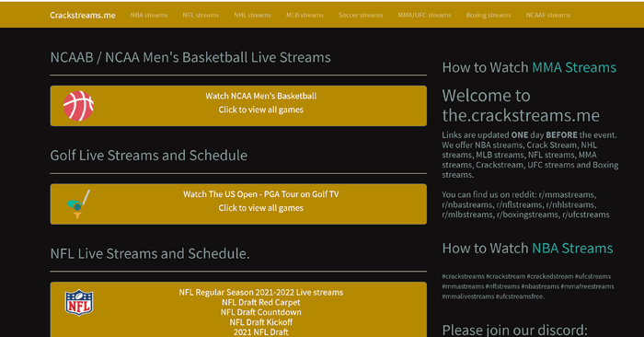Screen dimensions: 644x337
Task: Click Click to view all games under basketball
Action: [x=260, y=110]
